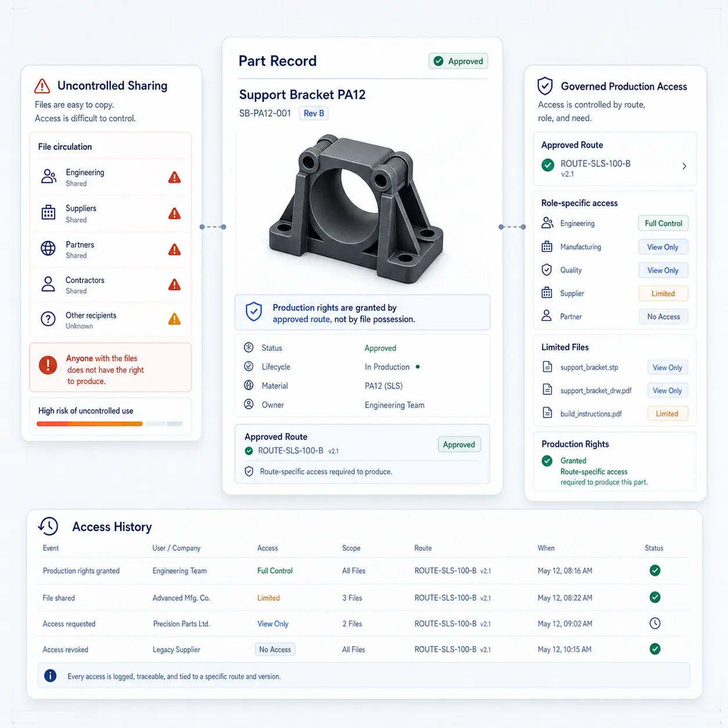728x728 pixels.
Task: Click the shield icon beside Route-specific access required
Action: coord(249,471)
